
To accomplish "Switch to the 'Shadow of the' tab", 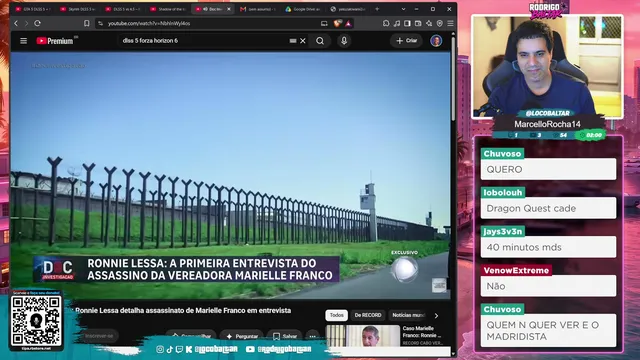I will (x=167, y=9).
